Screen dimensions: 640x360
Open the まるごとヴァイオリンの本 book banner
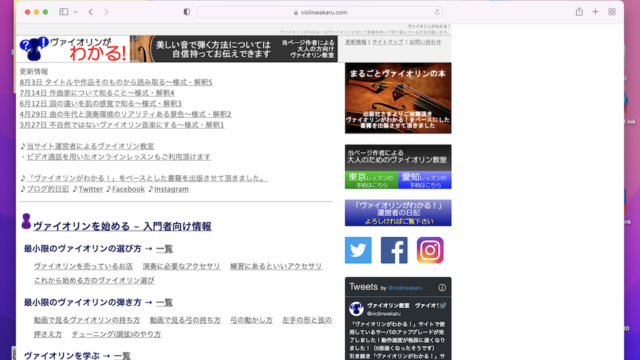398,98
